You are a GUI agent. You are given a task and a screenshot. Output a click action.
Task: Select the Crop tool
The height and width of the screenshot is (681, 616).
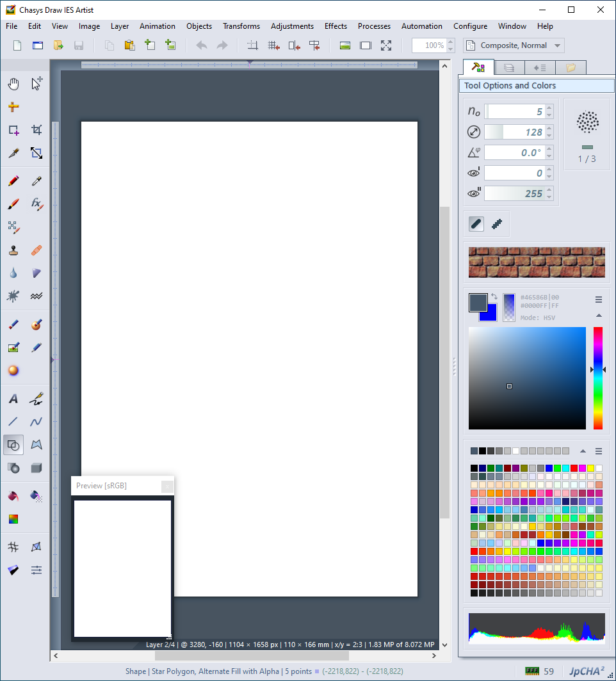36,129
